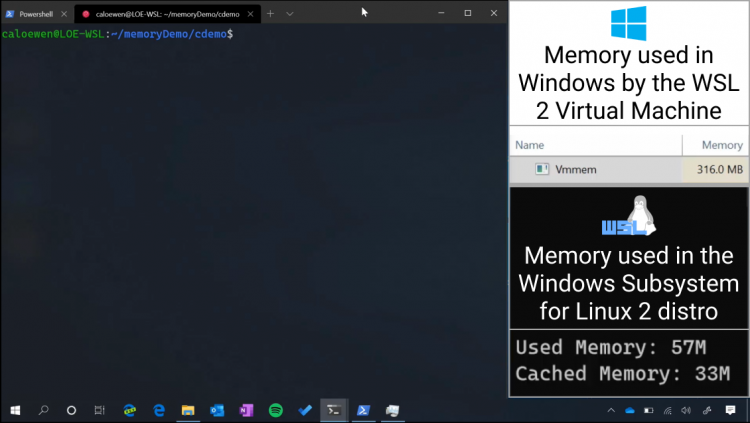Screen dimensions: 750x423
Task: Show hidden system tray icons
Action: [609, 410]
